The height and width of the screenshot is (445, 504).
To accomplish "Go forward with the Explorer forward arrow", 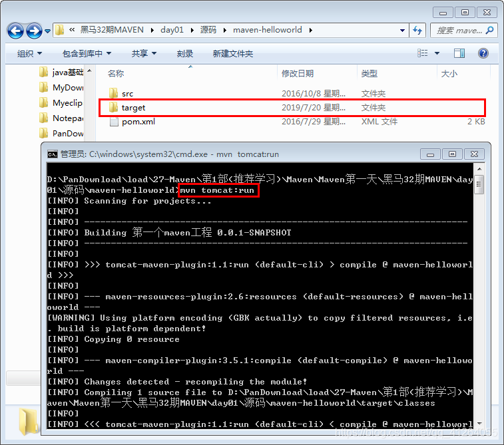I will [34, 31].
